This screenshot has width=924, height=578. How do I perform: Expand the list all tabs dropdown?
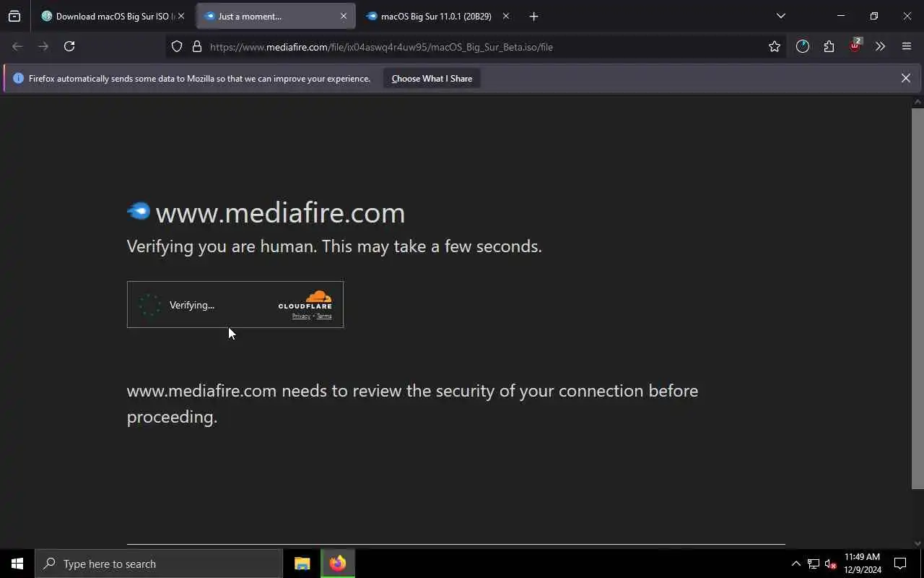780,16
